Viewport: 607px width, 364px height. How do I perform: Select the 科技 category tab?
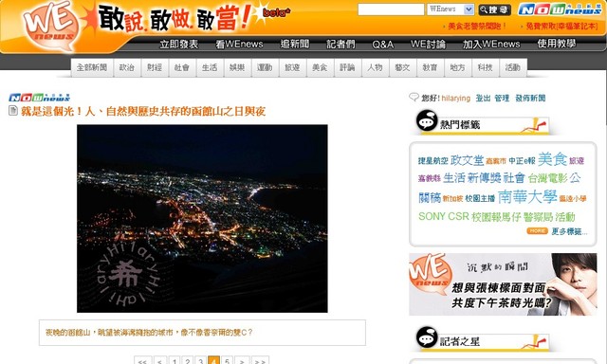click(x=485, y=67)
